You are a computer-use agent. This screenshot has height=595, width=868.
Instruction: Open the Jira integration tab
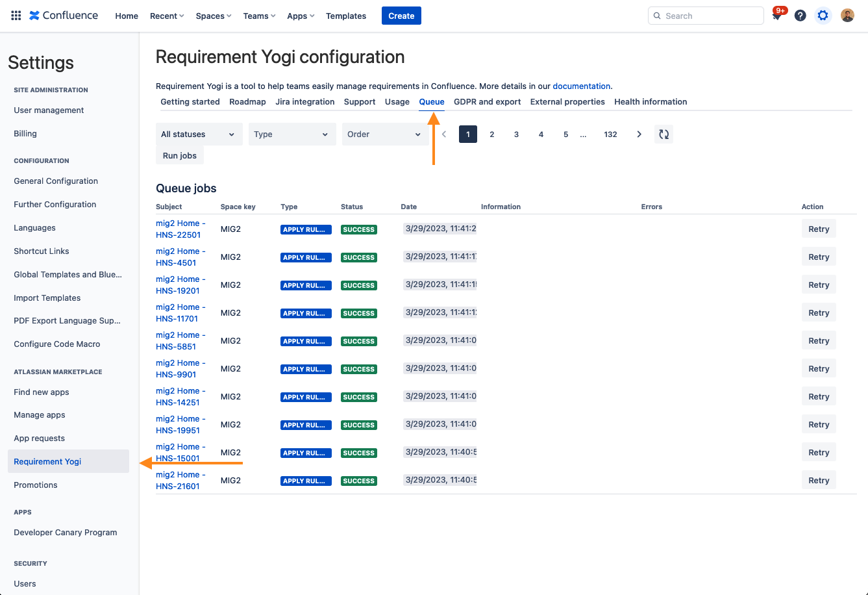[304, 102]
